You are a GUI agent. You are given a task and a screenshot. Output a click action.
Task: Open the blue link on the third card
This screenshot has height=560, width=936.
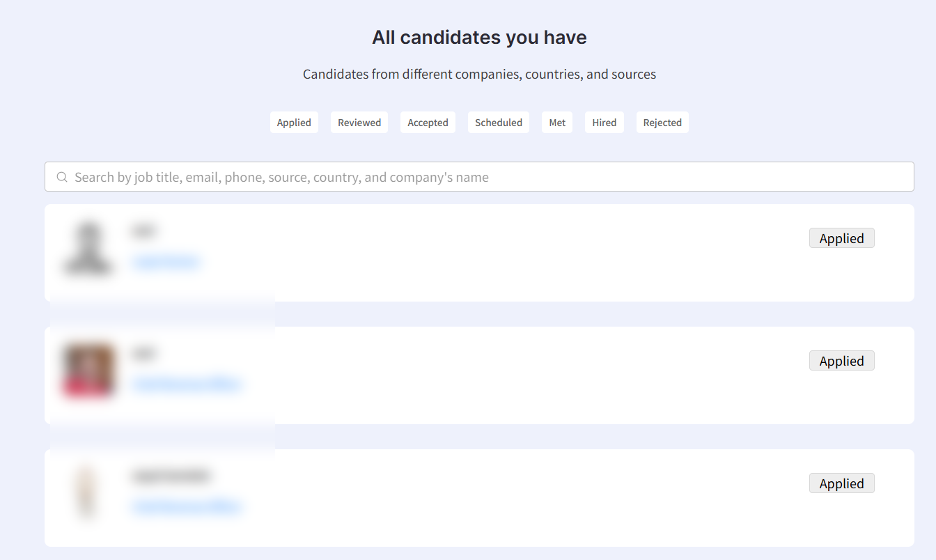tap(187, 506)
